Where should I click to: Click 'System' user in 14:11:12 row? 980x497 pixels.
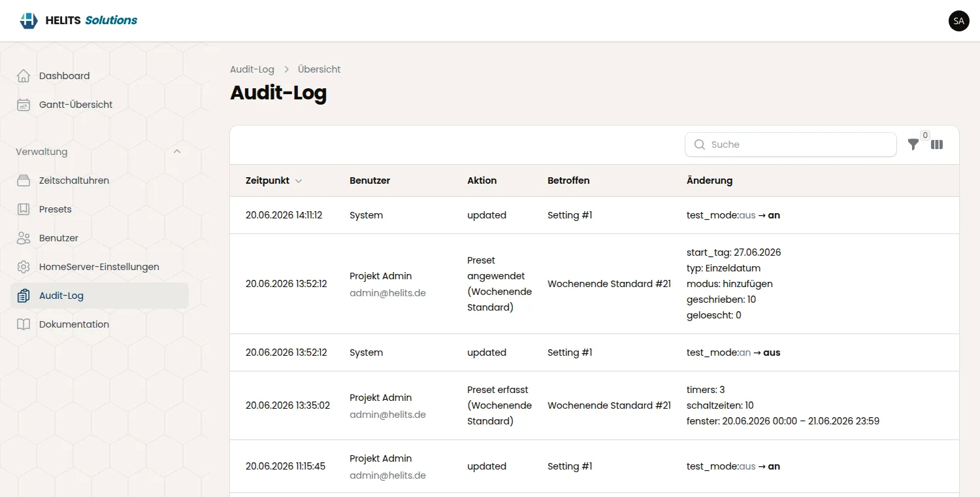click(367, 215)
